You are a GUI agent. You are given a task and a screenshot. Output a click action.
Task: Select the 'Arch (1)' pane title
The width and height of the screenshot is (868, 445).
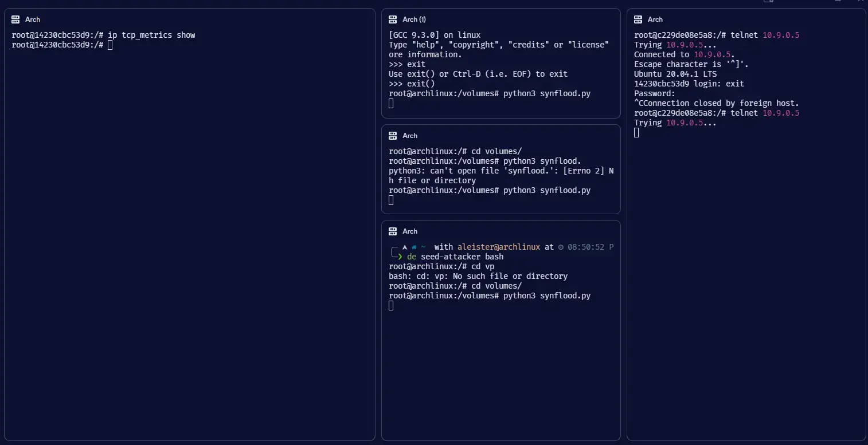[x=414, y=19]
